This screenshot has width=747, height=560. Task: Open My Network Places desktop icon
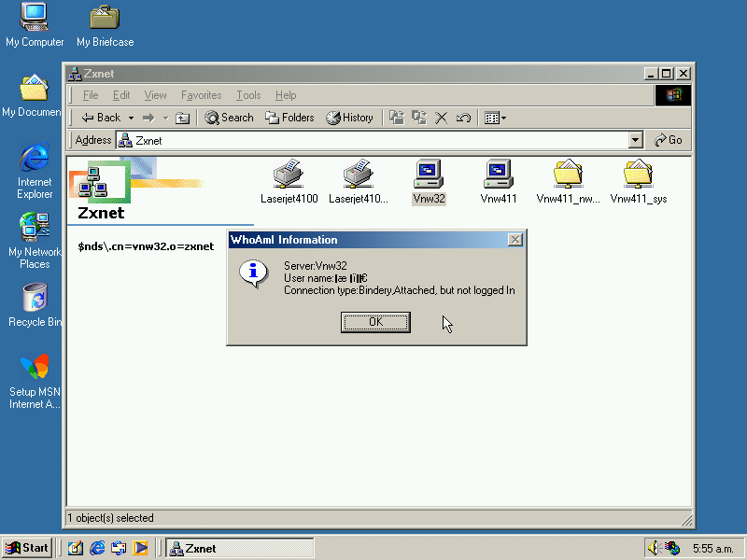click(35, 241)
